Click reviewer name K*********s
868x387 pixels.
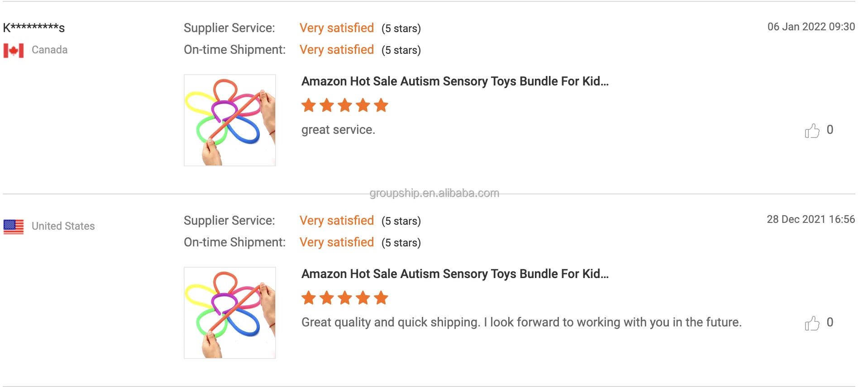click(34, 28)
